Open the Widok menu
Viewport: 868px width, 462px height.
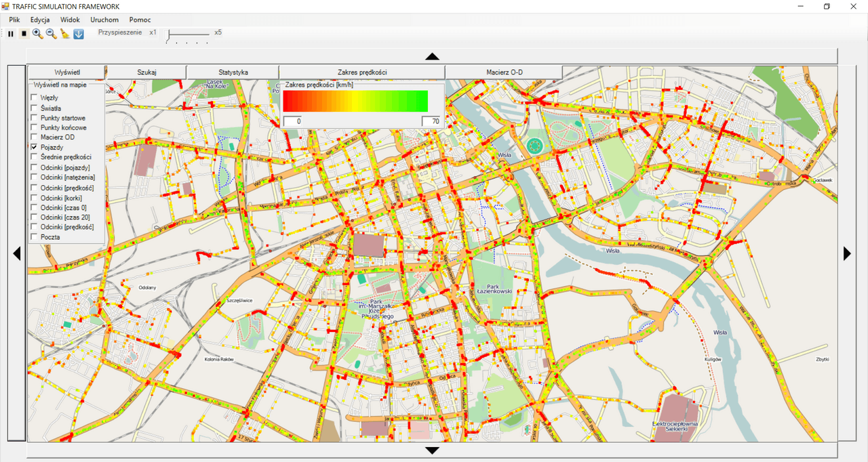coord(70,20)
